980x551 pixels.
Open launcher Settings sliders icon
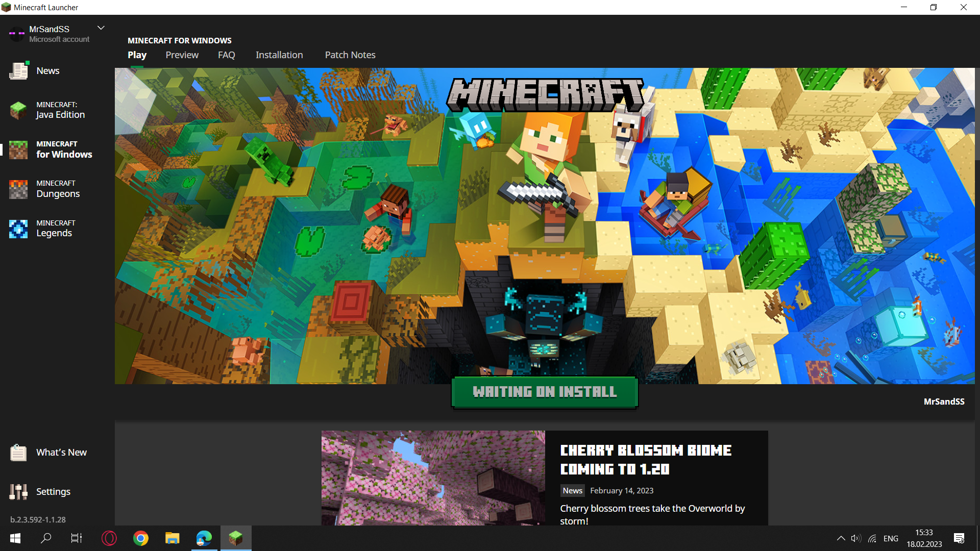18,492
